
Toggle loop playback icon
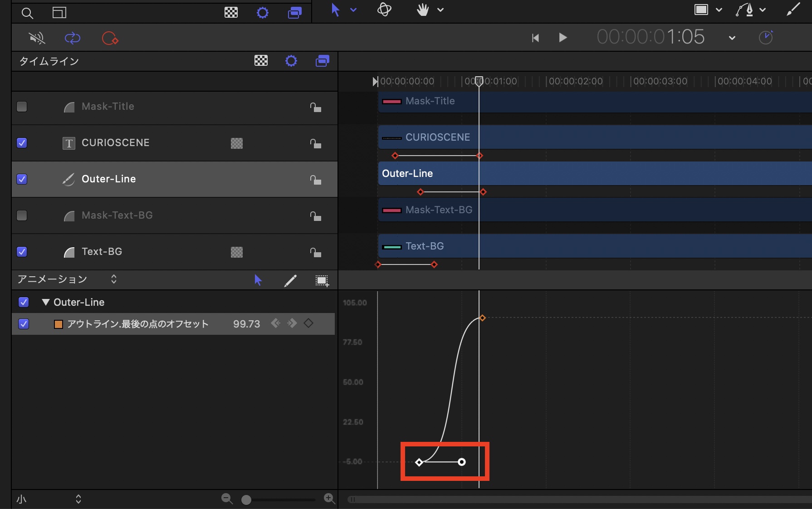[73, 38]
